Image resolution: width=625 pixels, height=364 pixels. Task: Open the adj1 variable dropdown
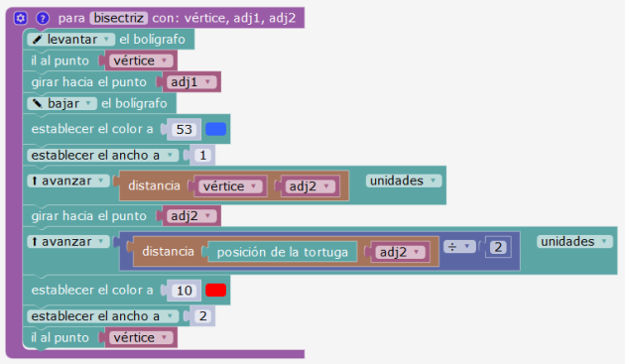click(x=191, y=82)
